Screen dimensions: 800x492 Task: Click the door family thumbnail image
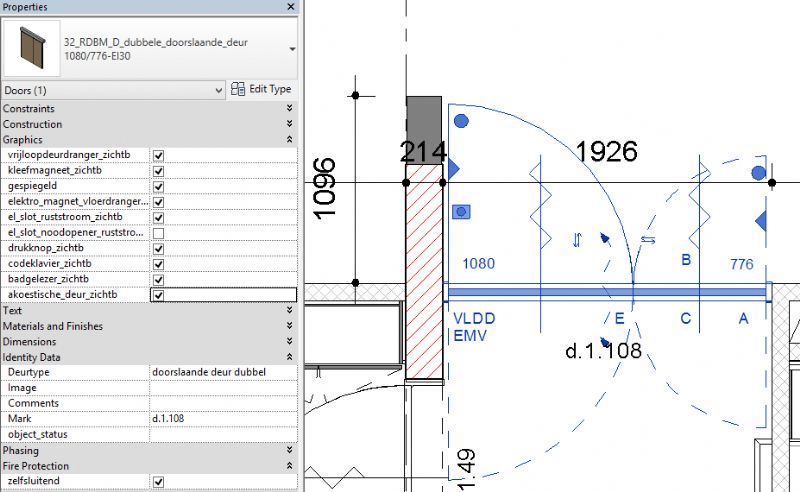tap(32, 48)
